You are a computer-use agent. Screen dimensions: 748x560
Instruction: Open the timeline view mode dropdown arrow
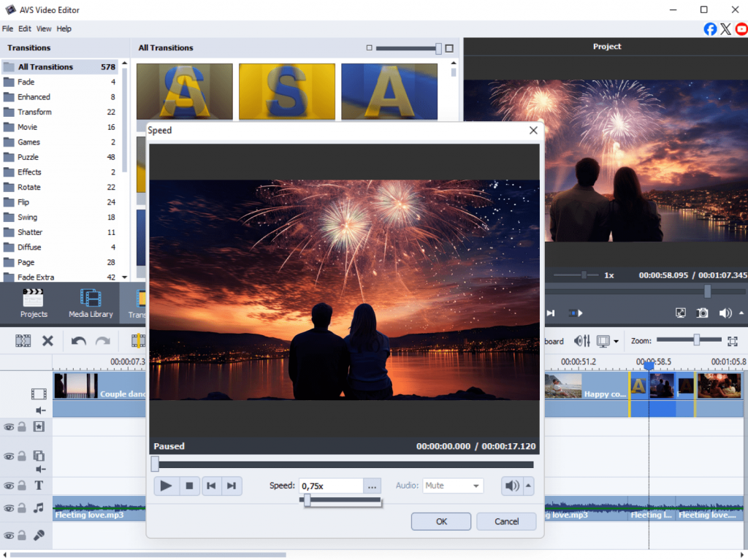click(x=616, y=341)
